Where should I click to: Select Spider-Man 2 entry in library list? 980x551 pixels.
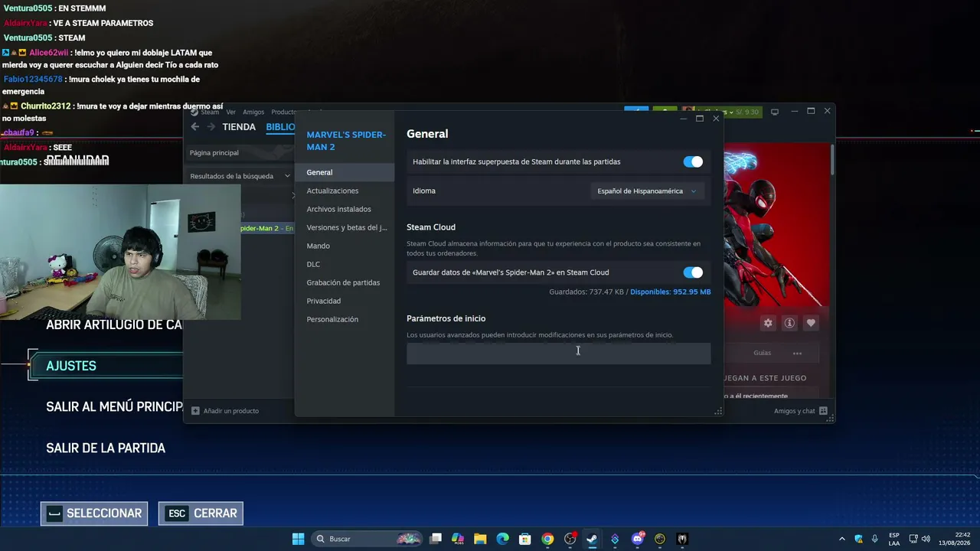click(266, 228)
